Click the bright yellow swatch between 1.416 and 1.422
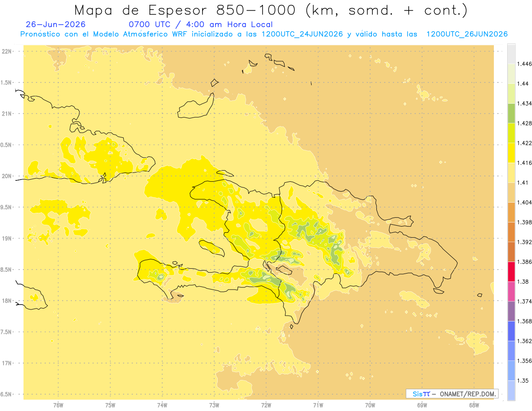Image resolution: width=532 pixels, height=411 pixels. pos(511,153)
